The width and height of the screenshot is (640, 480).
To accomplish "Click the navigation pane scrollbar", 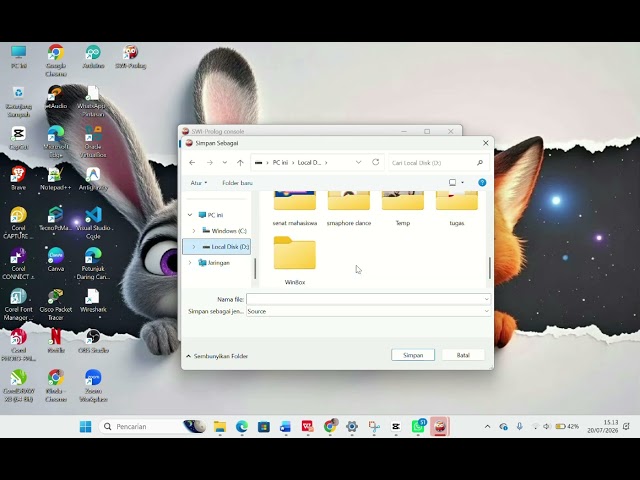I will point(255,269).
